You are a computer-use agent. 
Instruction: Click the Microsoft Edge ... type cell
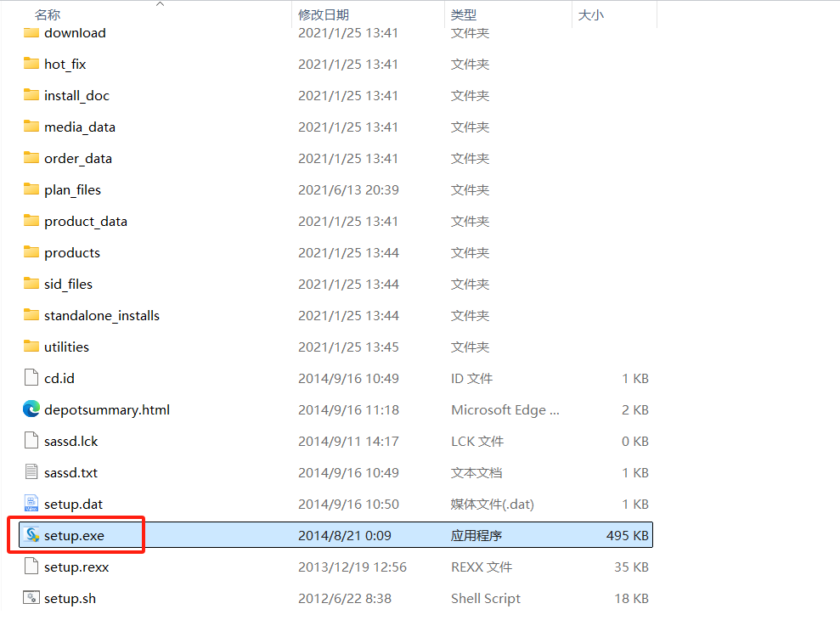[x=505, y=410]
